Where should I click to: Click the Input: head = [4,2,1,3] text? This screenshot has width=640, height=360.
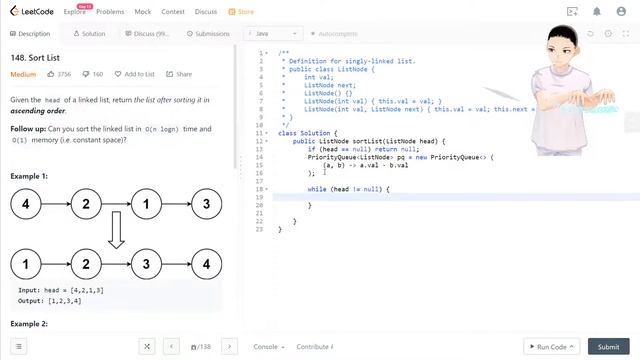click(61, 290)
